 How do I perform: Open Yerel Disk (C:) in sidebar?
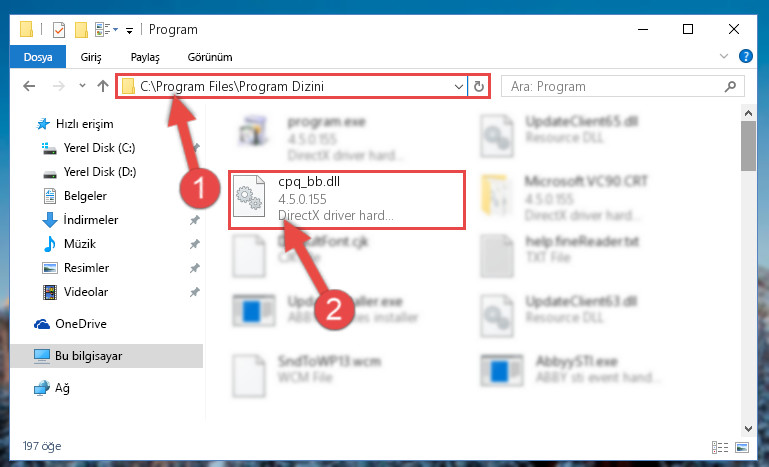point(100,148)
